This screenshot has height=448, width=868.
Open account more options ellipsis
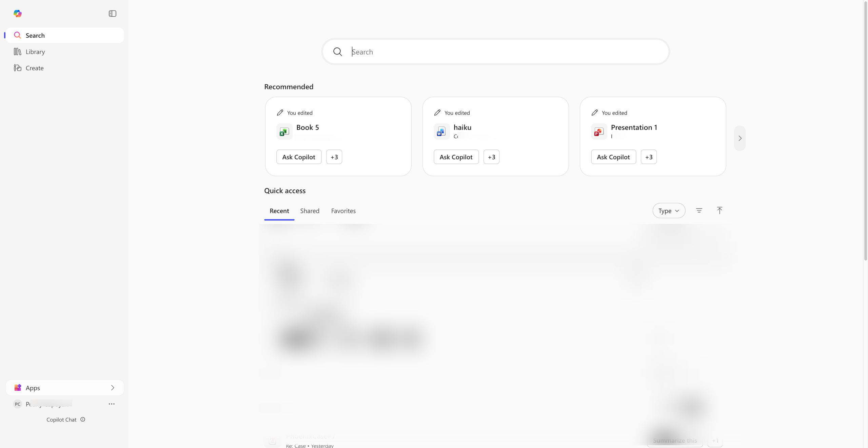tap(112, 404)
